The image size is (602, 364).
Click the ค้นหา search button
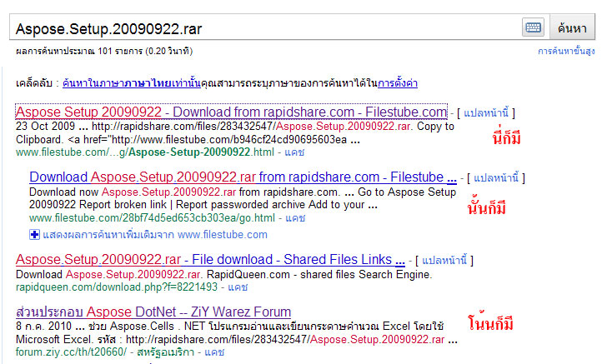(x=572, y=27)
